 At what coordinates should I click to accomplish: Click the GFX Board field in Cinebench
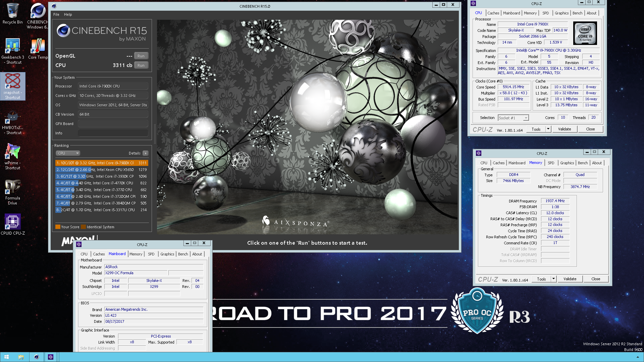point(113,124)
